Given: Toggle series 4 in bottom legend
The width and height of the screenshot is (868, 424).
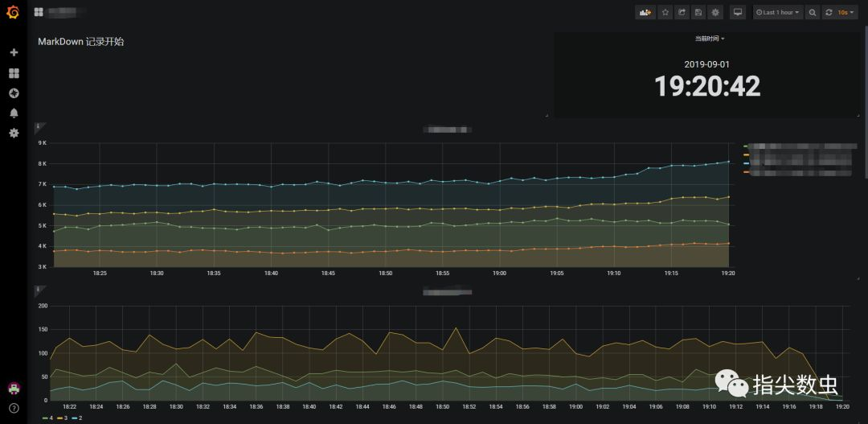Looking at the screenshot, I should coord(47,418).
